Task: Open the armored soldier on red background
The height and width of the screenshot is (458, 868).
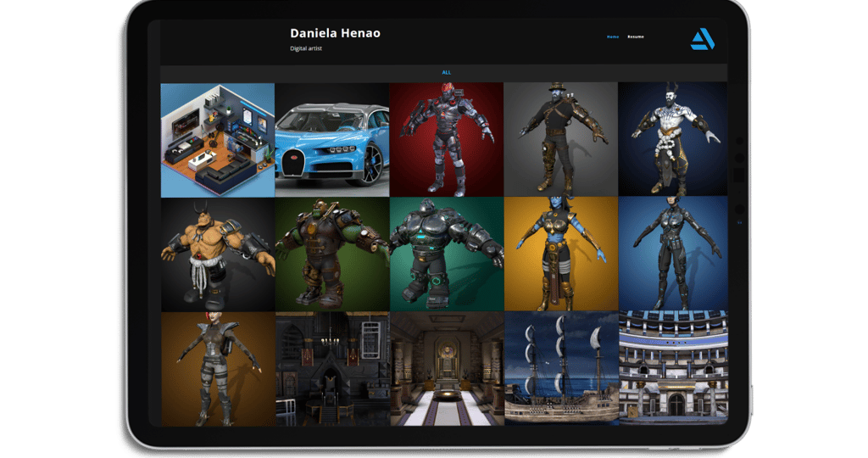Action: (x=447, y=140)
